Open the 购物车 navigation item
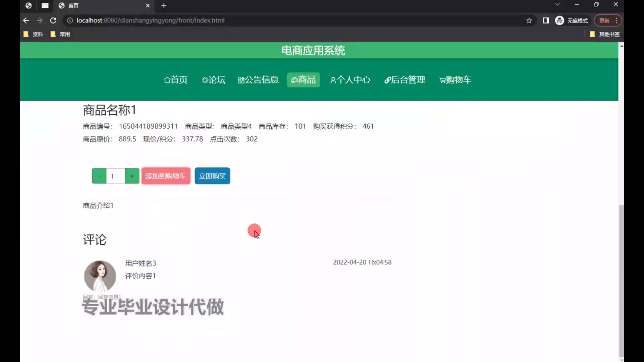 455,80
